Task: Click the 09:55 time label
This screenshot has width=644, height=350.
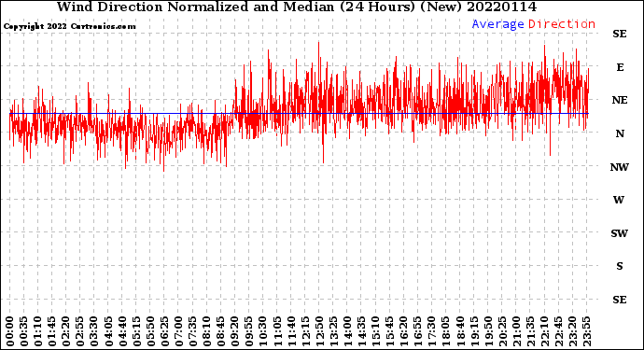Action: (x=249, y=331)
